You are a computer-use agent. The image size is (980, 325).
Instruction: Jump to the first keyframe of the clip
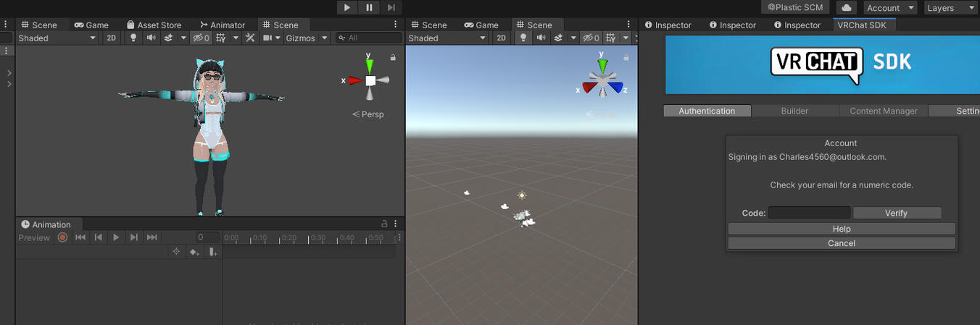click(x=80, y=237)
